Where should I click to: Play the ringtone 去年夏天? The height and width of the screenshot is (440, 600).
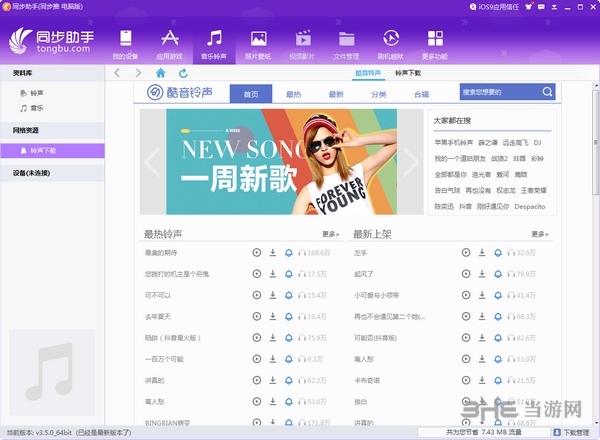click(257, 316)
